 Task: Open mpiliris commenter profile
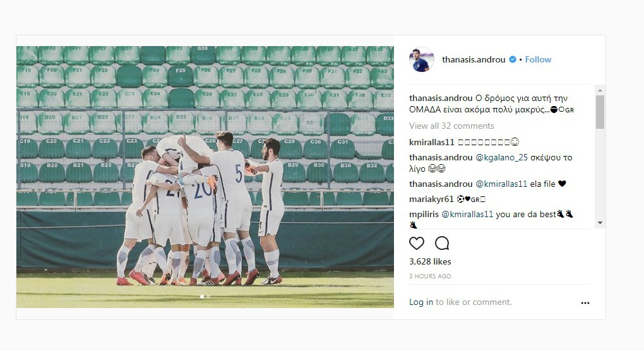pyautogui.click(x=424, y=214)
